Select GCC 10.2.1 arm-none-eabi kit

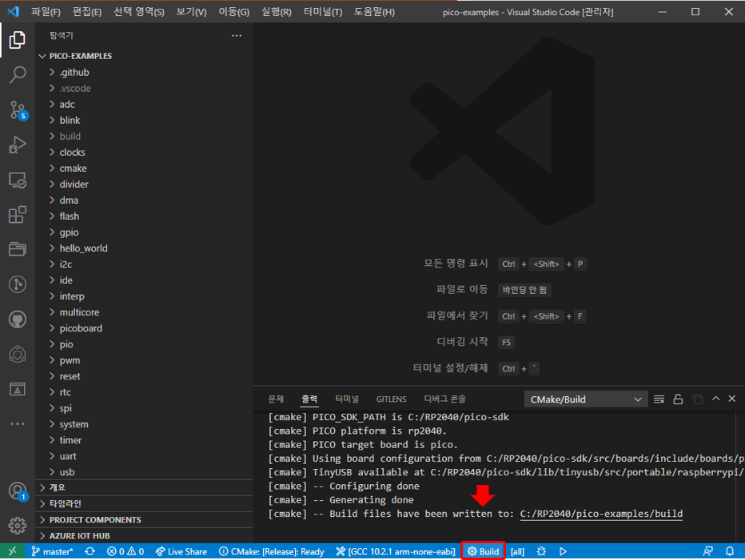(396, 551)
